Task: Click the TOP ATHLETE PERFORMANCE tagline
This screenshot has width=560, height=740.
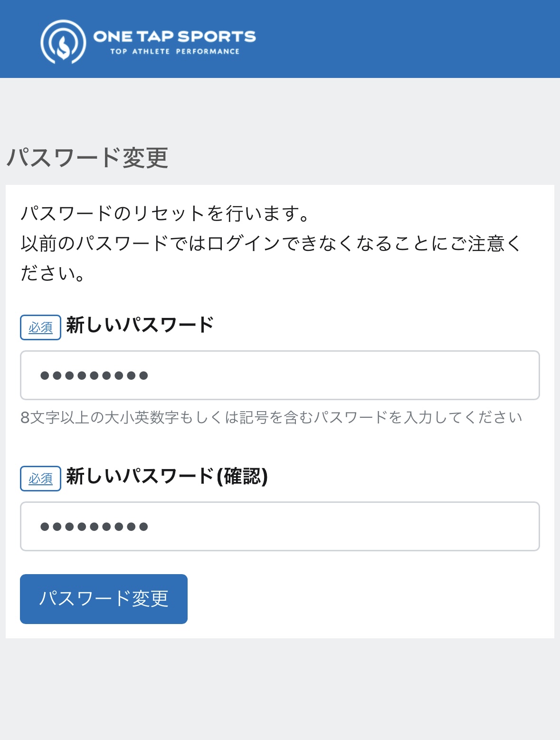Action: pos(175,51)
